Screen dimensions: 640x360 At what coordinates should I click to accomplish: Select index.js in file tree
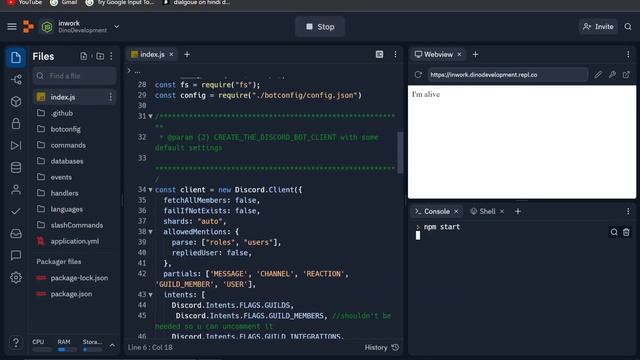point(74,97)
